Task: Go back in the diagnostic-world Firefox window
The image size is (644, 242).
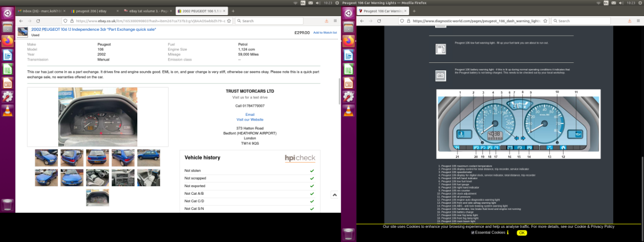Action: (362, 21)
